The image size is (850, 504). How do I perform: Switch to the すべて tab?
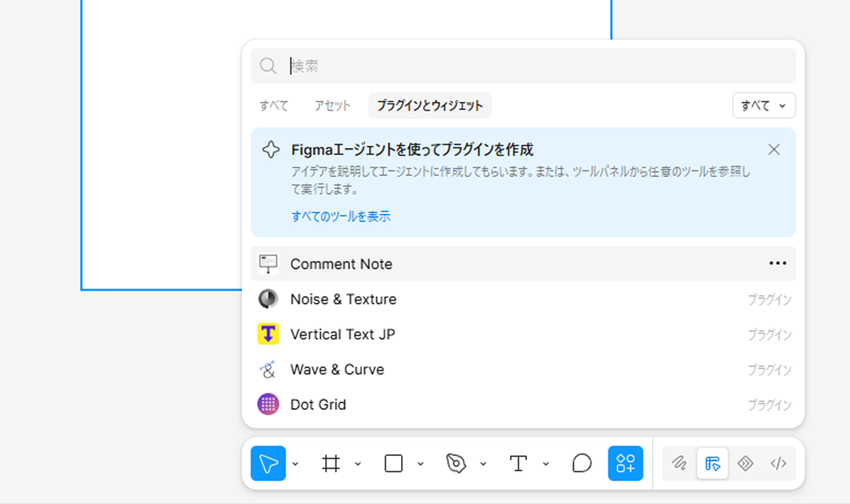[x=274, y=105]
